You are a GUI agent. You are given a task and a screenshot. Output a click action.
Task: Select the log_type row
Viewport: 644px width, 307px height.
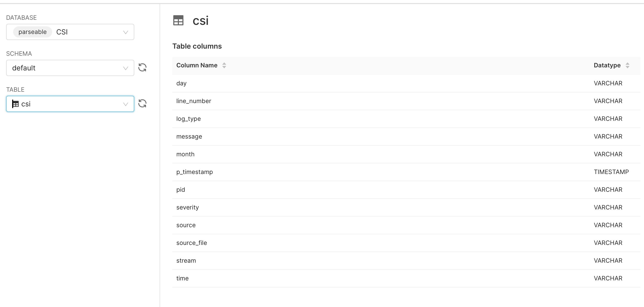[188, 119]
